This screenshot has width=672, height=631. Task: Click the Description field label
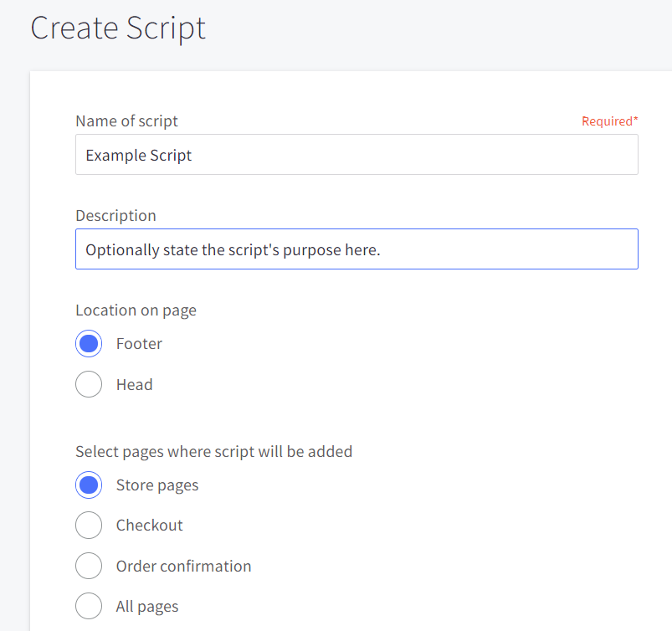pyautogui.click(x=115, y=216)
